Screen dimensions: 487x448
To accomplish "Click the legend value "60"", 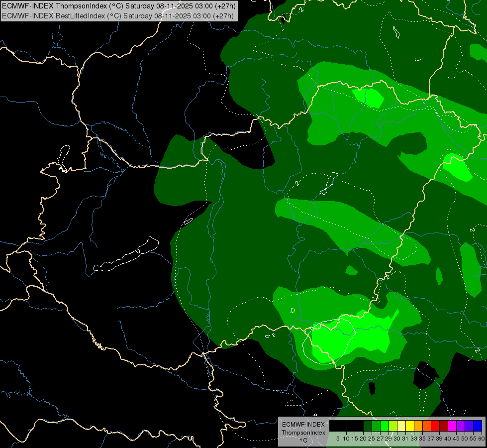I will click(481, 439).
